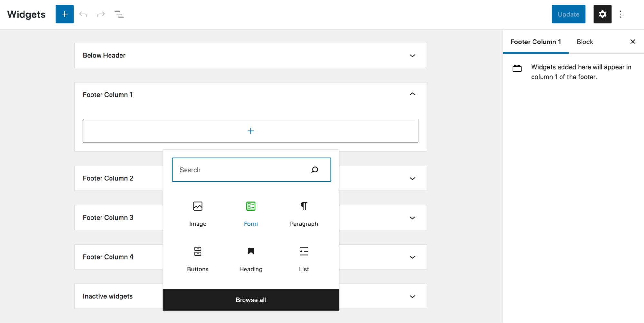The width and height of the screenshot is (644, 323).
Task: Click the search magnifier icon
Action: point(315,170)
